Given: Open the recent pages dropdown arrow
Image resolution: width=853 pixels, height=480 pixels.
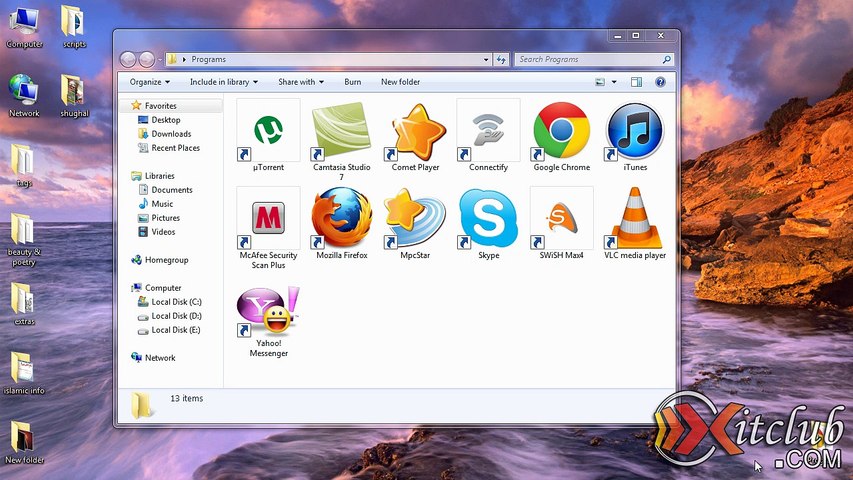Looking at the screenshot, I should coord(160,59).
